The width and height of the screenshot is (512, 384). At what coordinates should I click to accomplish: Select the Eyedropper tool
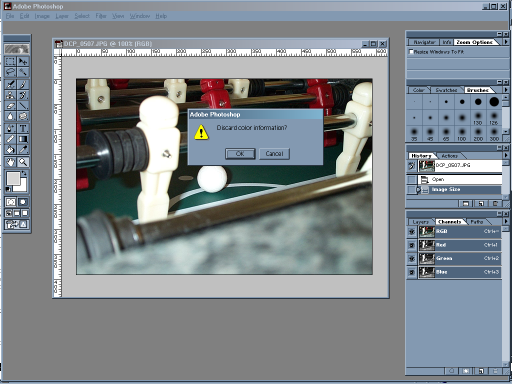coord(23,150)
